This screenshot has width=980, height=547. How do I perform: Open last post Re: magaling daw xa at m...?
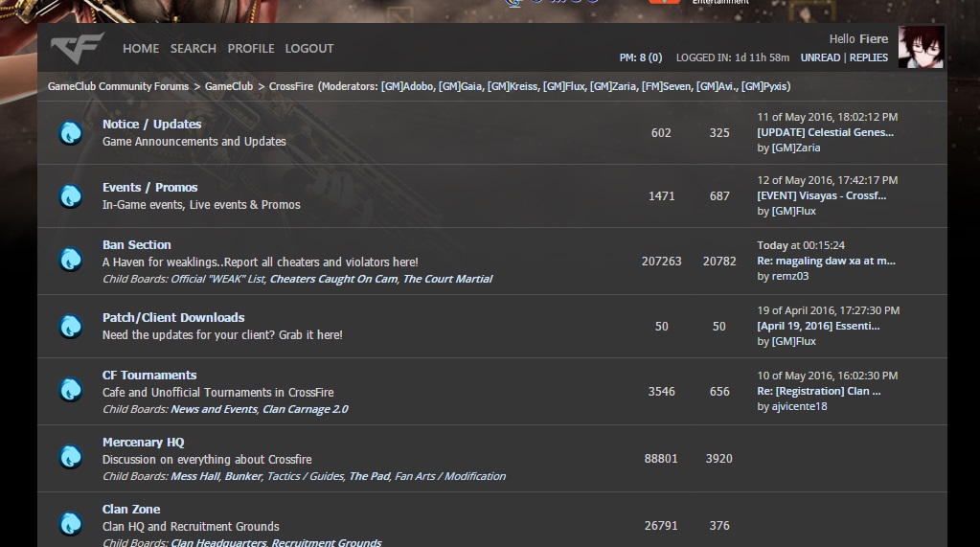coord(827,261)
